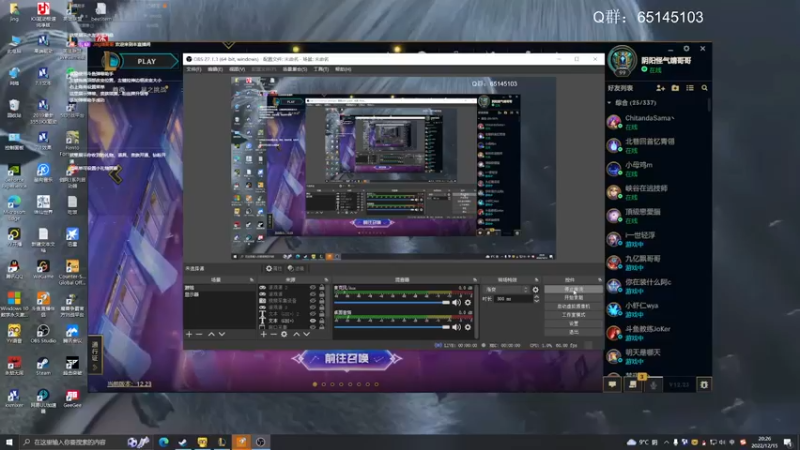Open League client settings gear

pos(686,48)
